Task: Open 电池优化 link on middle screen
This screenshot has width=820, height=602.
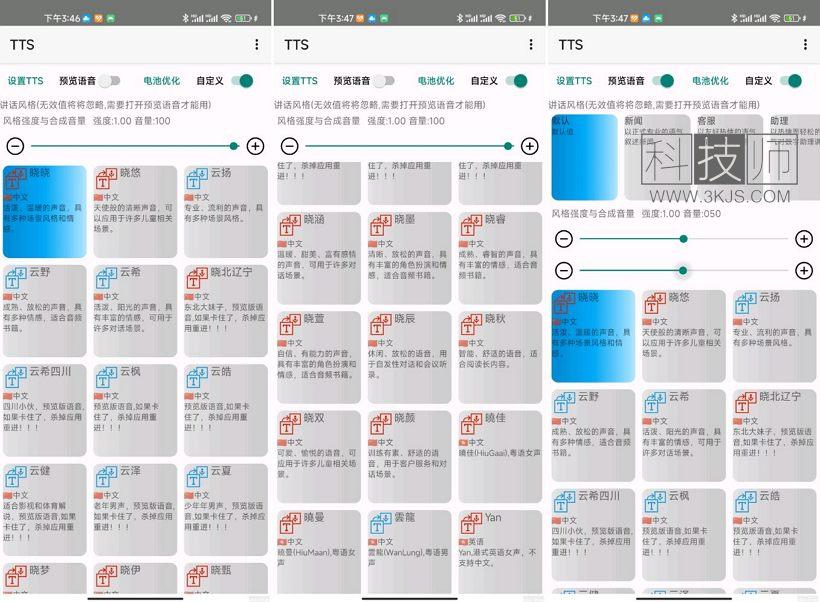Action: (436, 81)
